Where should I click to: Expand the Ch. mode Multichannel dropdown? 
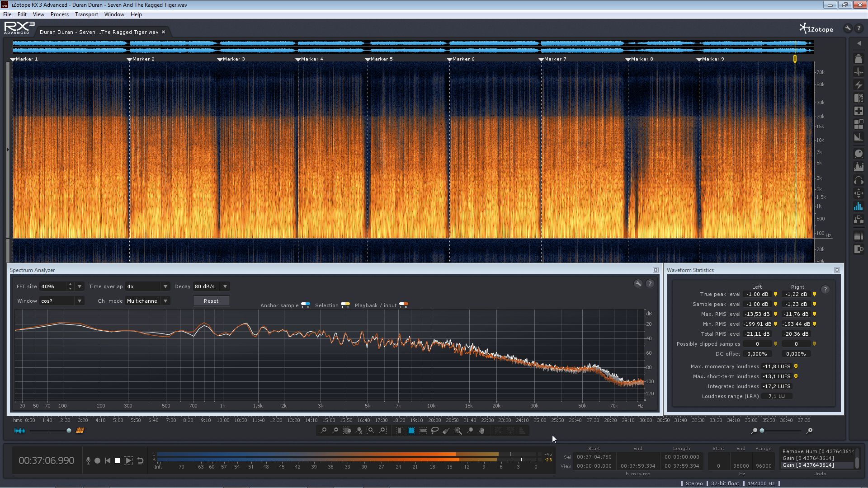tap(147, 301)
